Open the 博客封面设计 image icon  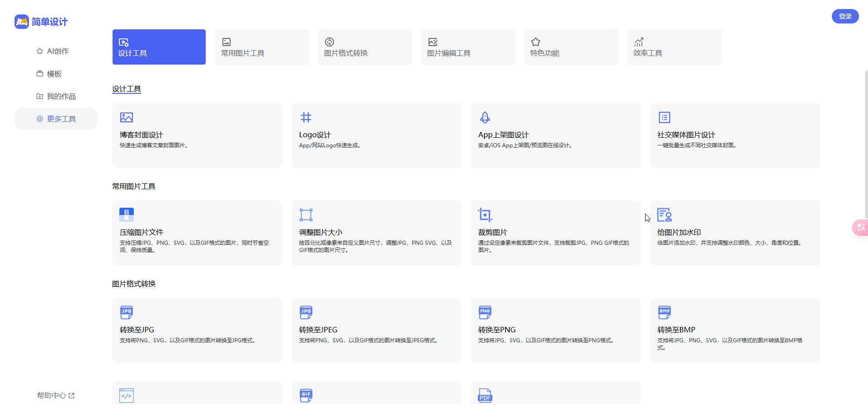coord(127,117)
